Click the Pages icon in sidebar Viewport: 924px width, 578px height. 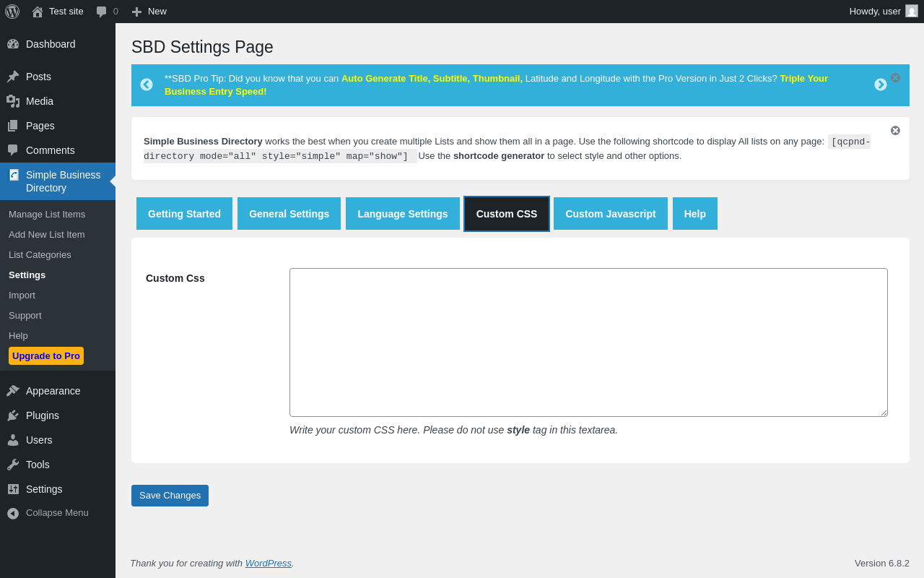point(13,126)
